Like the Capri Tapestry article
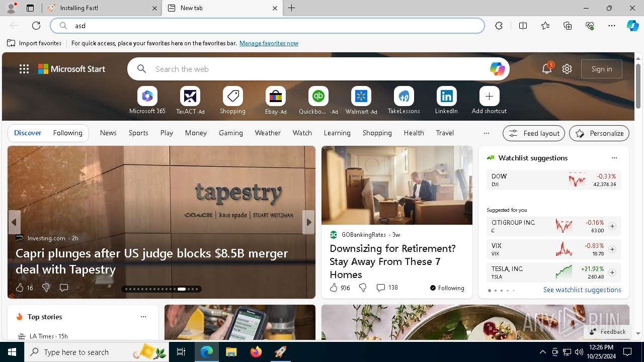 [20, 288]
